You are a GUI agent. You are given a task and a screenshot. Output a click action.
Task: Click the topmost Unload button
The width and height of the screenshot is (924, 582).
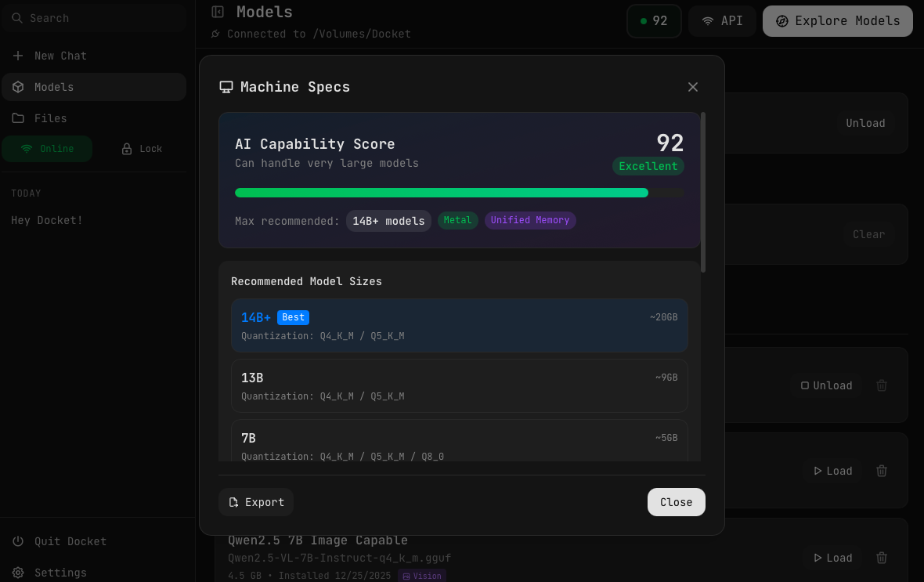point(865,123)
